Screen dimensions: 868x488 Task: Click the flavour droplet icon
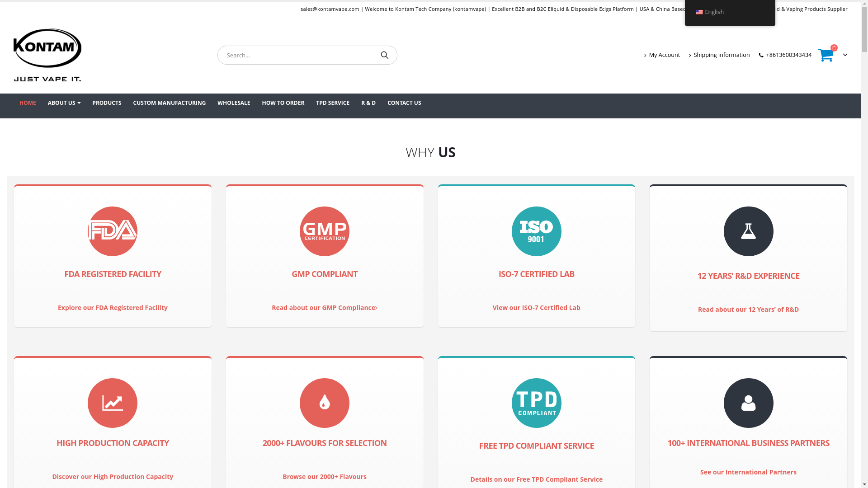coord(325,403)
